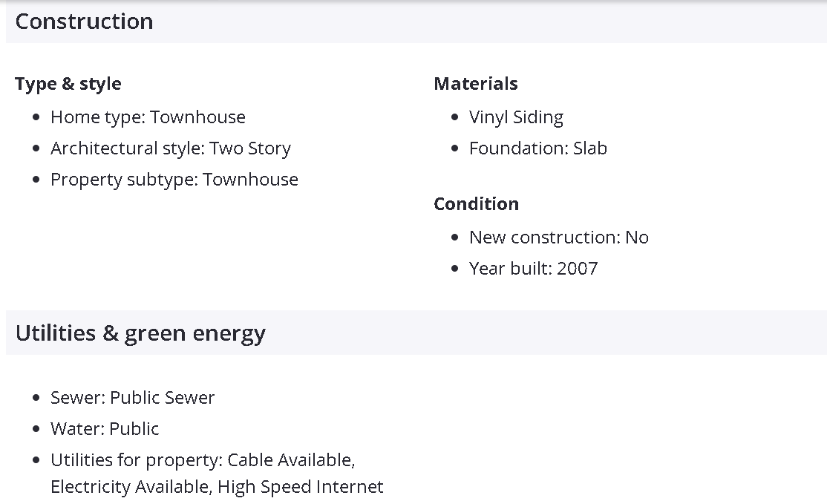The image size is (827, 504).
Task: Click the Condition heading
Action: click(477, 204)
